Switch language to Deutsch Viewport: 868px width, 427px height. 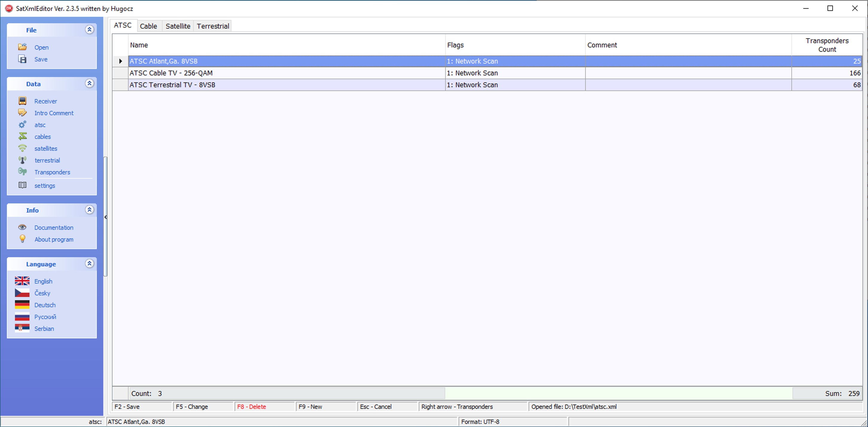tap(45, 305)
